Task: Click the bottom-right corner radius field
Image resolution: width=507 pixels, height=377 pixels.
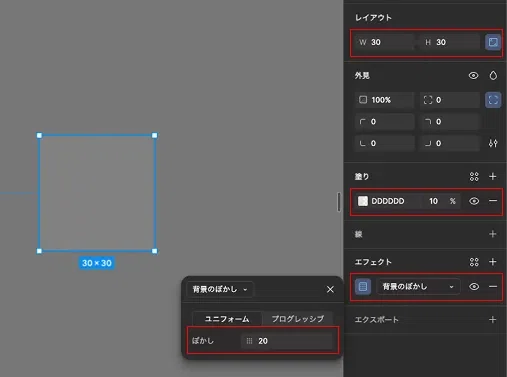Action: click(x=450, y=143)
